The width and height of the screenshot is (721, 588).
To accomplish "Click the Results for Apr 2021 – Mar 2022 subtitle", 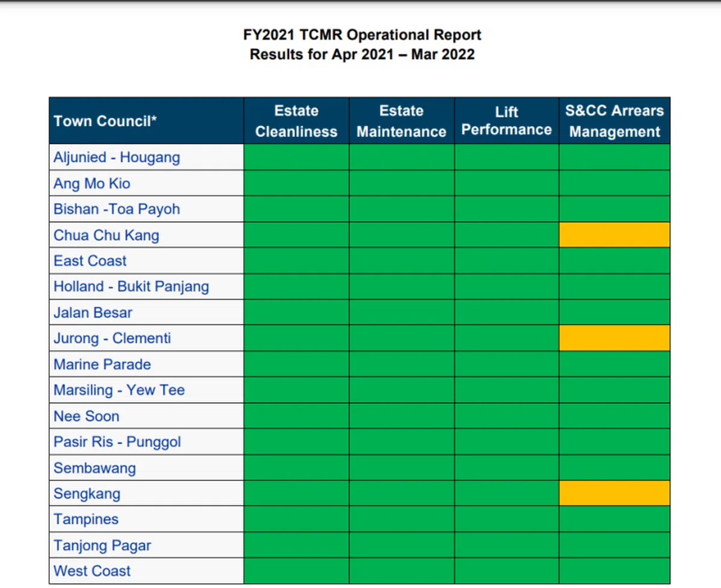I will pyautogui.click(x=362, y=54).
